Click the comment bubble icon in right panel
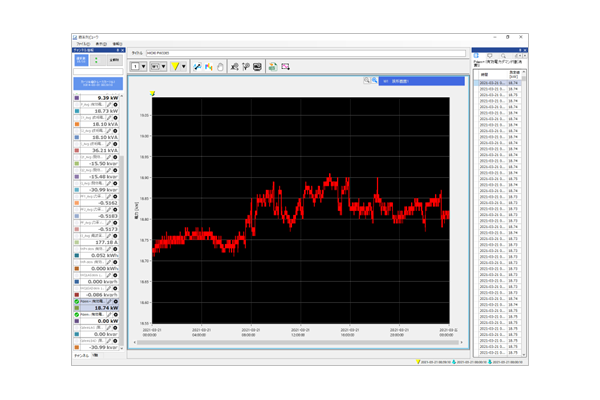 (x=489, y=56)
